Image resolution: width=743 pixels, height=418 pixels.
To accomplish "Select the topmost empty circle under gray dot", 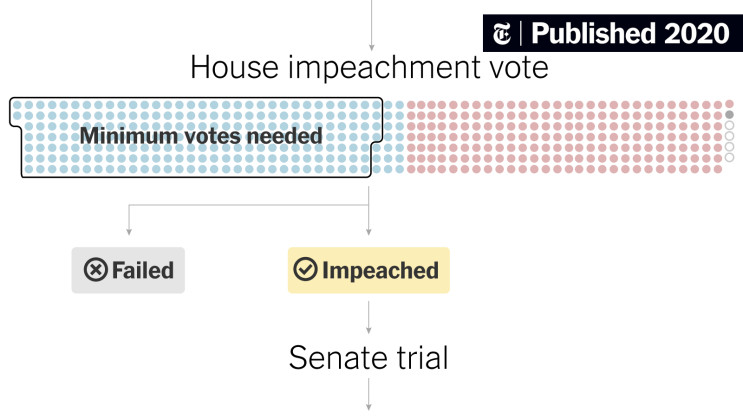I will (x=729, y=125).
